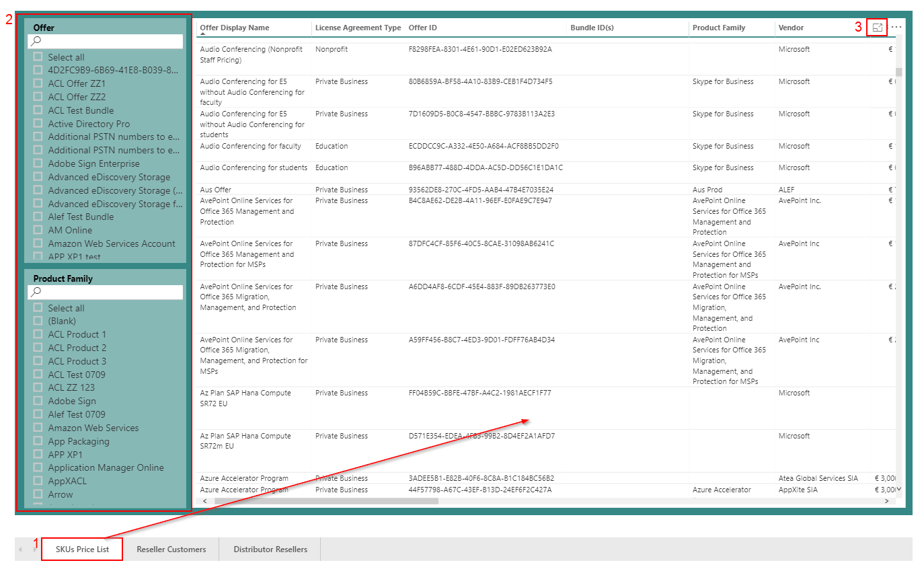This screenshot has width=924, height=573.
Task: Check the Advanced eDiscovery Storage offer box
Action: coord(38,177)
